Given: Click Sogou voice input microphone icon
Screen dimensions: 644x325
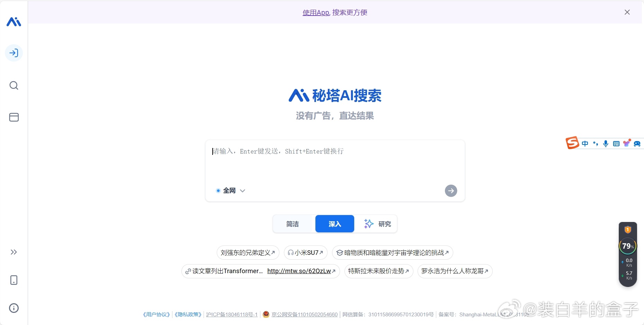Looking at the screenshot, I should (606, 143).
